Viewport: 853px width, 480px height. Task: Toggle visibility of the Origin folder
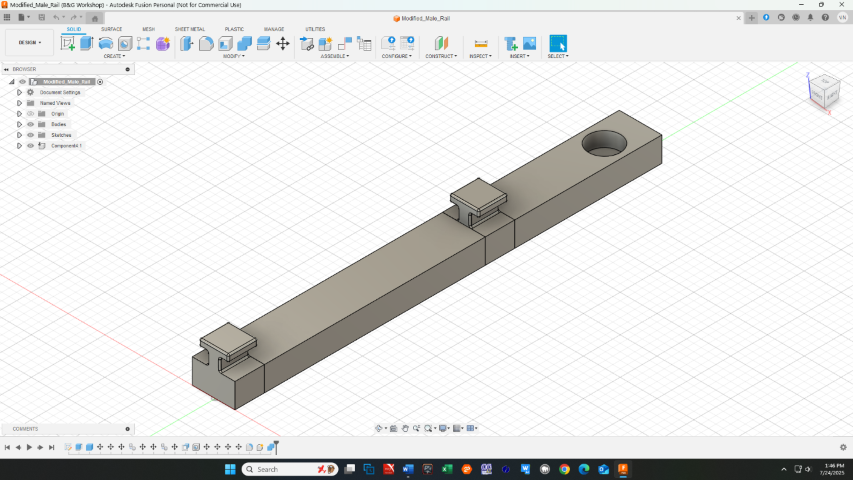pyautogui.click(x=30, y=114)
